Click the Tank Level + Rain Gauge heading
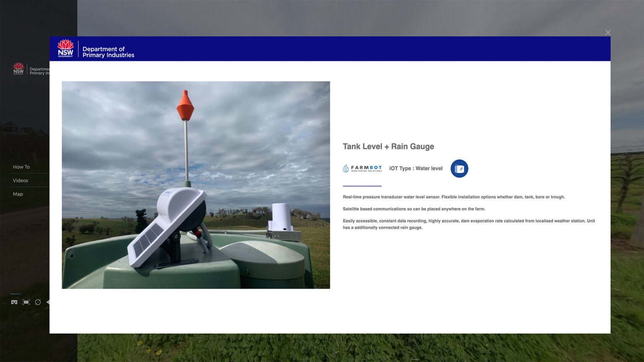644x362 pixels. (388, 146)
